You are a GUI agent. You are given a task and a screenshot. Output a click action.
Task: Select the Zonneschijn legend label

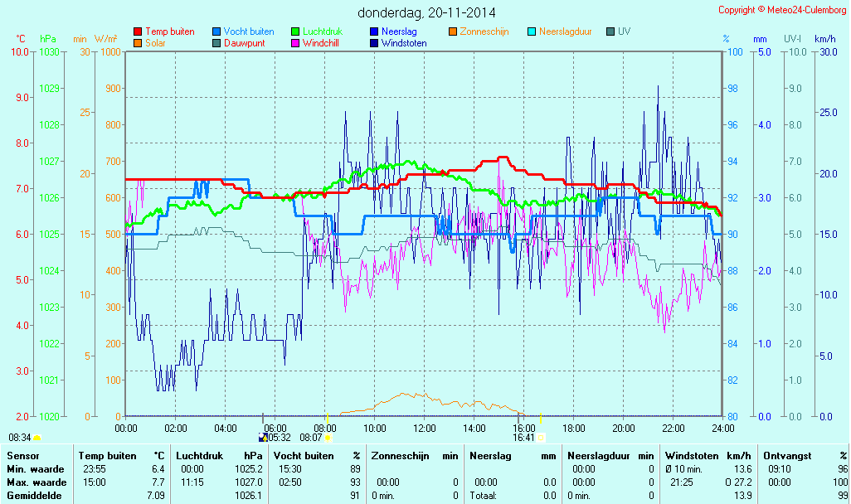[484, 32]
